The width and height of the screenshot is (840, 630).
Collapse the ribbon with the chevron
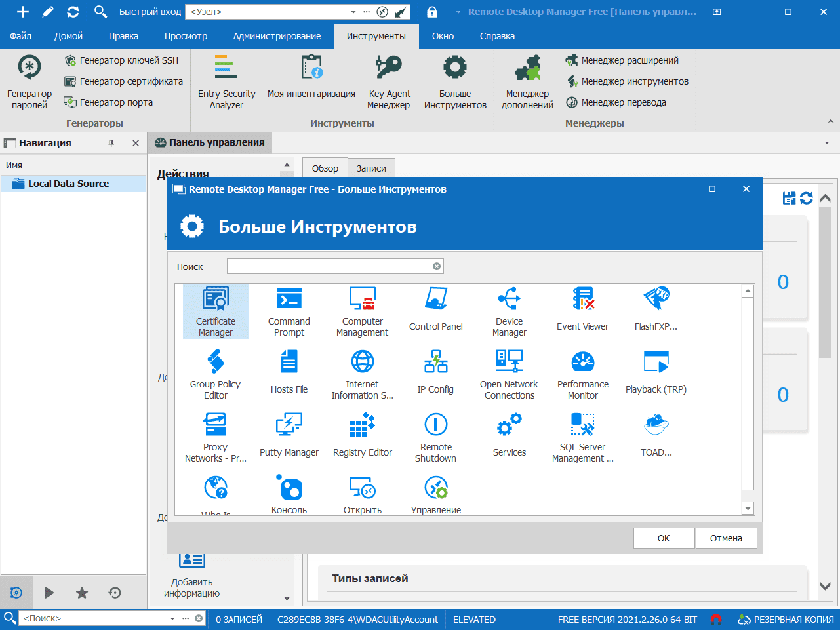pyautogui.click(x=831, y=121)
